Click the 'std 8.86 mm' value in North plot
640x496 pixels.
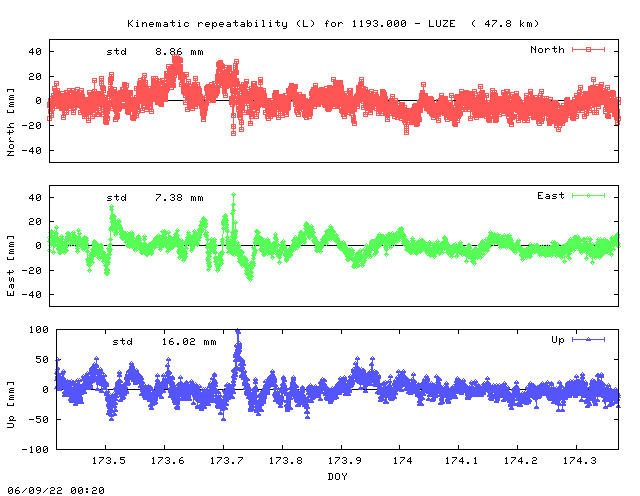pos(155,52)
